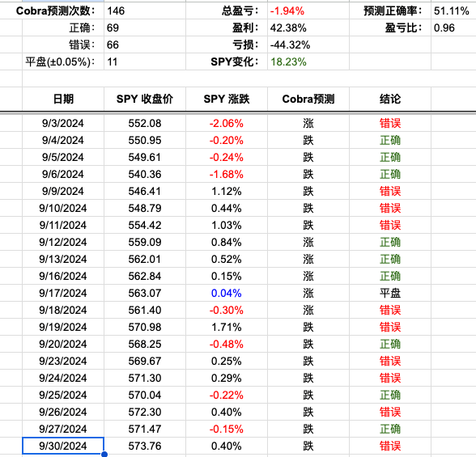Select prediction accuracy value 51.11%
The image size is (476, 457).
453,11
